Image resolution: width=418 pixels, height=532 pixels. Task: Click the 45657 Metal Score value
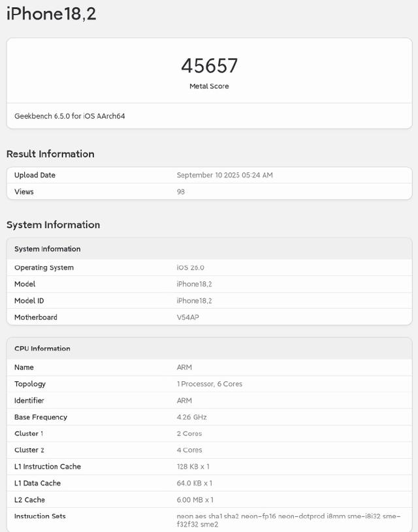(x=209, y=65)
